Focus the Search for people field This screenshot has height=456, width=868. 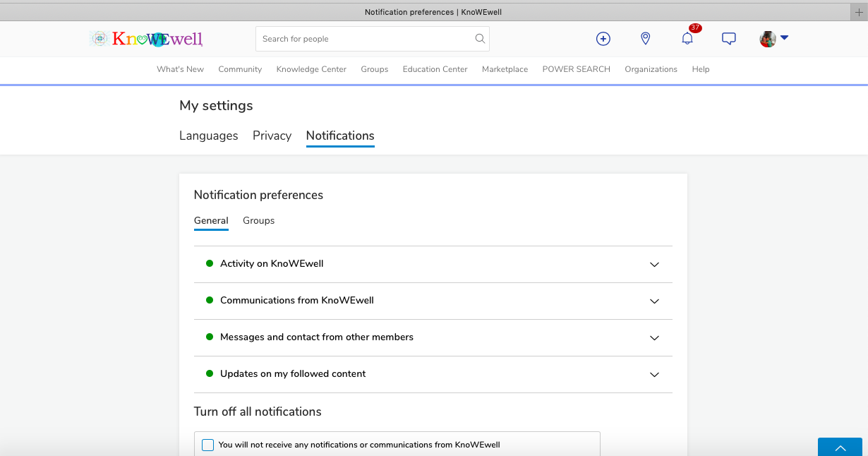[x=373, y=39]
